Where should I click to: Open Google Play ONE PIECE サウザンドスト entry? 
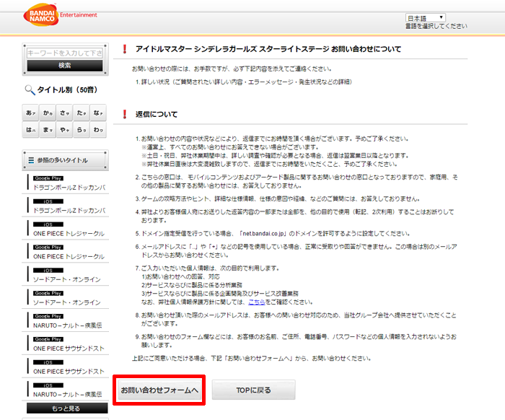coord(66,344)
